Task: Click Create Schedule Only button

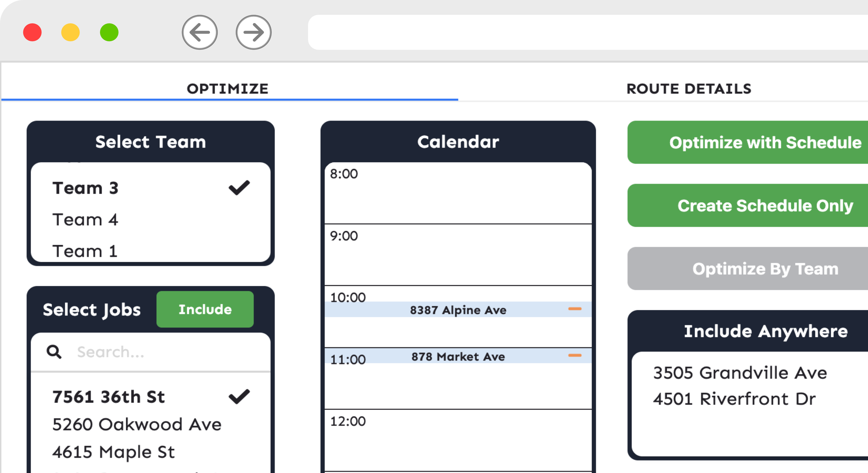Action: [748, 206]
